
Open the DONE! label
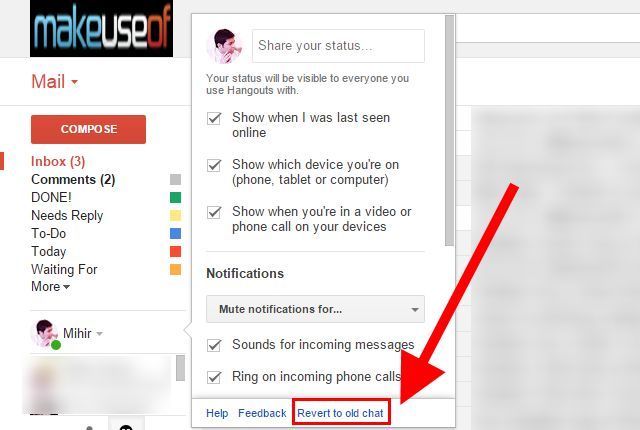tap(51, 197)
